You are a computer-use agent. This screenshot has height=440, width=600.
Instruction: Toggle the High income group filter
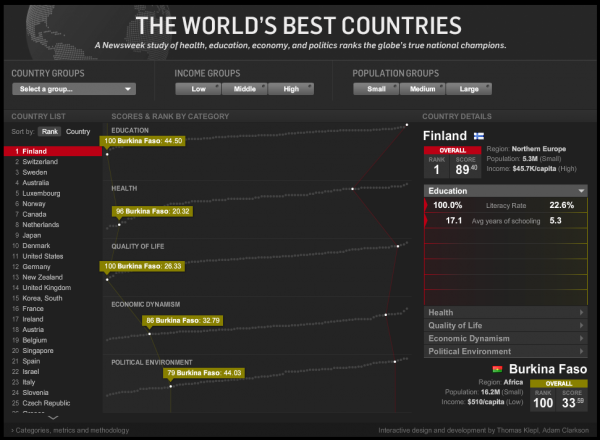click(x=291, y=89)
